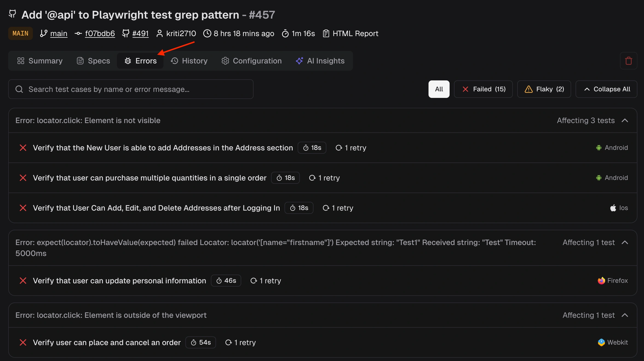The width and height of the screenshot is (644, 361).
Task: Click the Android platform icon on the Addresses test
Action: tap(599, 148)
